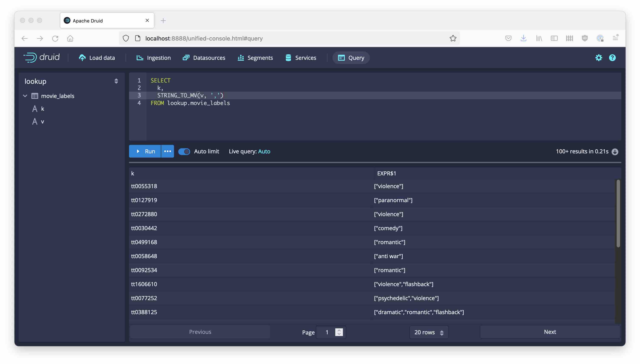640x364 pixels.
Task: Click the results table vertical scrollbar
Action: point(618,214)
